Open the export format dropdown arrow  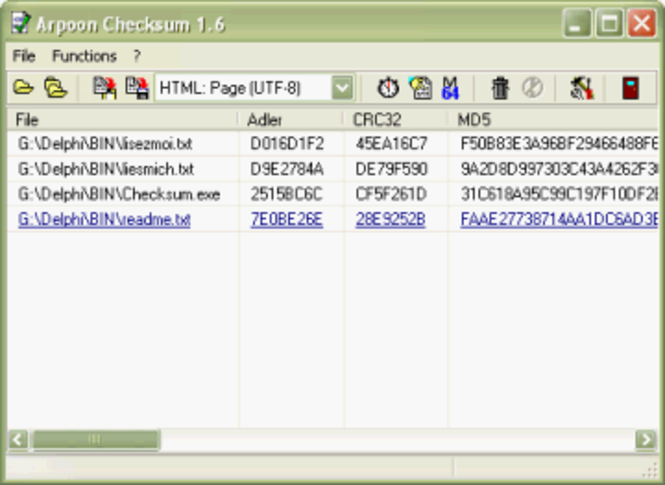point(342,88)
